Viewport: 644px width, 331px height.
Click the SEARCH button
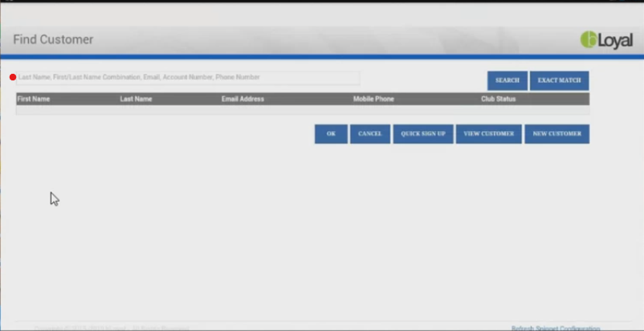507,80
